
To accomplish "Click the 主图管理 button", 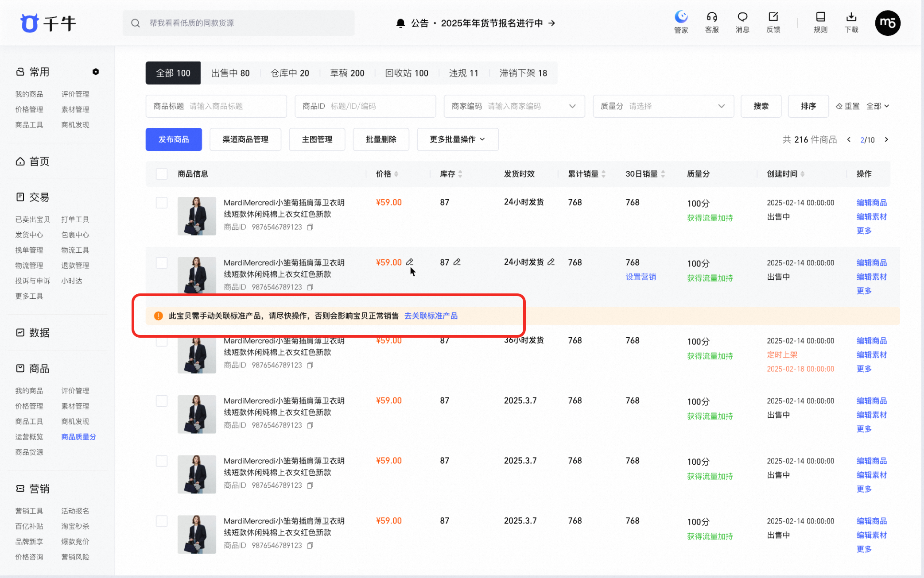I will 317,139.
